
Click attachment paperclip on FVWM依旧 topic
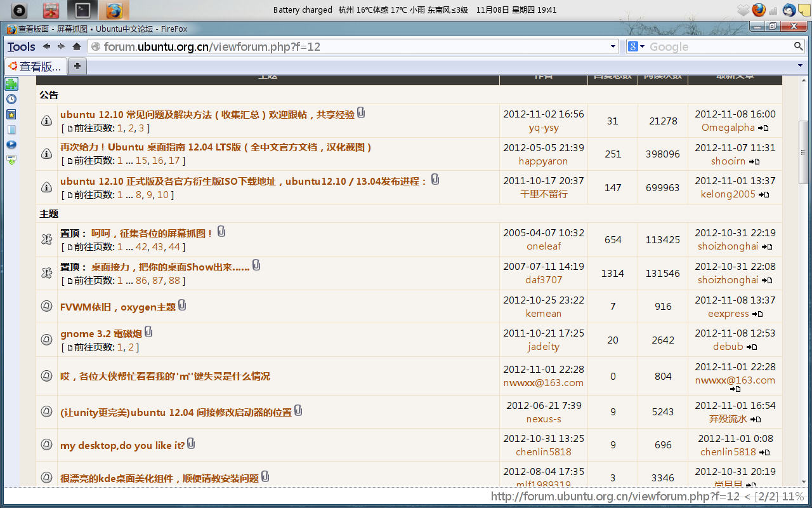tap(182, 306)
